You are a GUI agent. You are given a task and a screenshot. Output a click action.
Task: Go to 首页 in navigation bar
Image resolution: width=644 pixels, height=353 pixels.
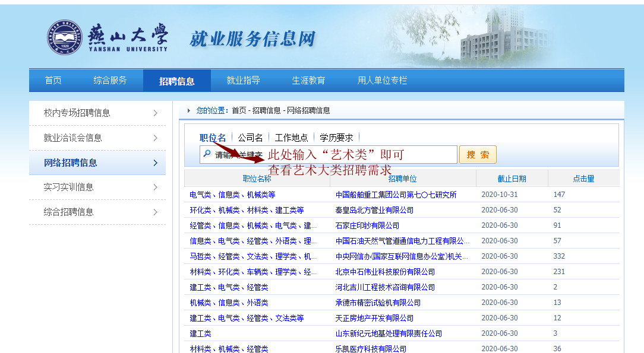pos(53,81)
